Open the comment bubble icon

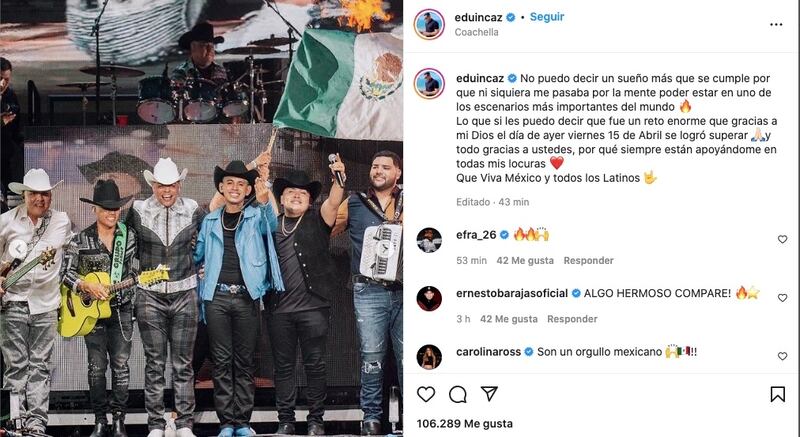coord(458,394)
